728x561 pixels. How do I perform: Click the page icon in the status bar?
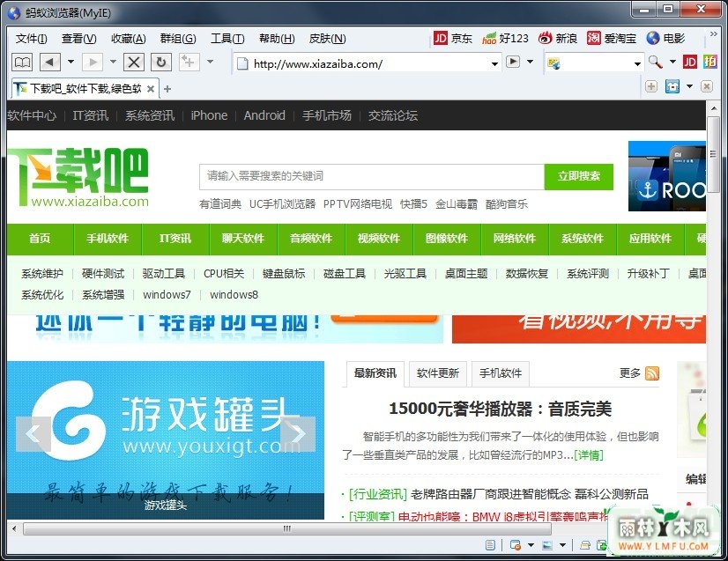click(x=490, y=545)
